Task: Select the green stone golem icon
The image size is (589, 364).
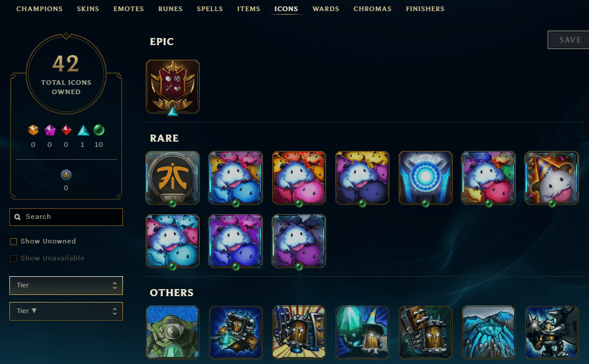Action: 172,332
